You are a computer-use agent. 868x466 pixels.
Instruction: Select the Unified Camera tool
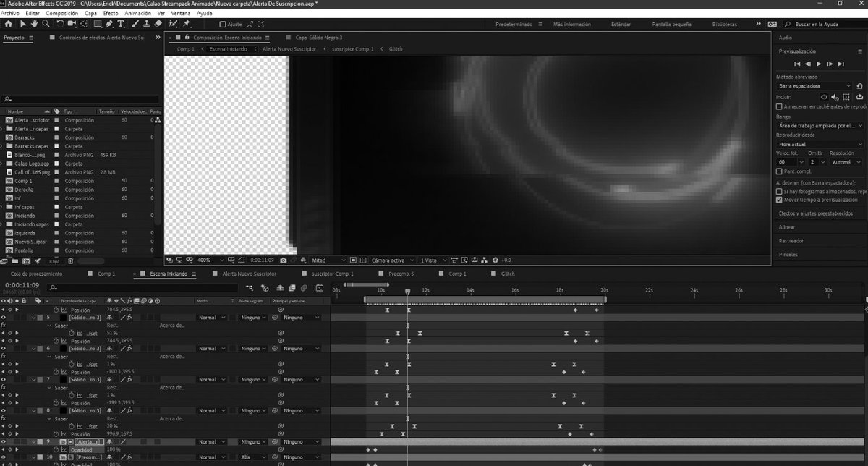(72, 23)
